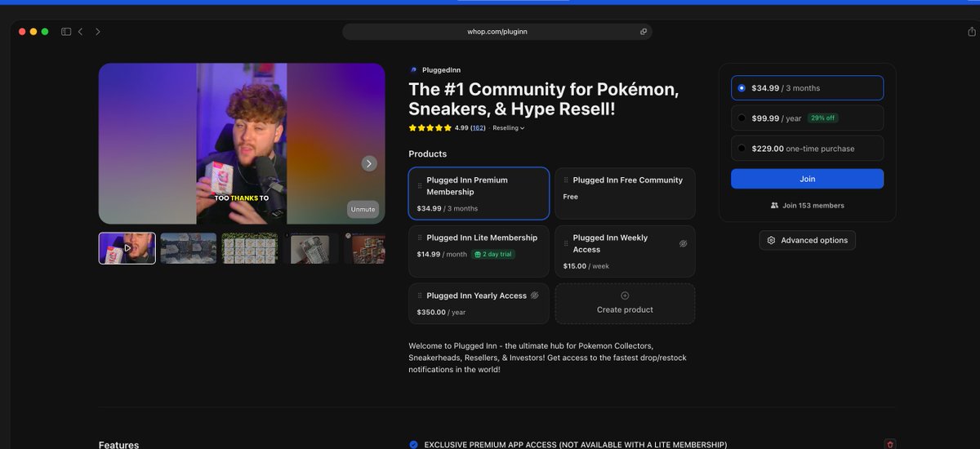Viewport: 980px width, 449px height.
Task: Open Advanced options
Action: pos(807,240)
